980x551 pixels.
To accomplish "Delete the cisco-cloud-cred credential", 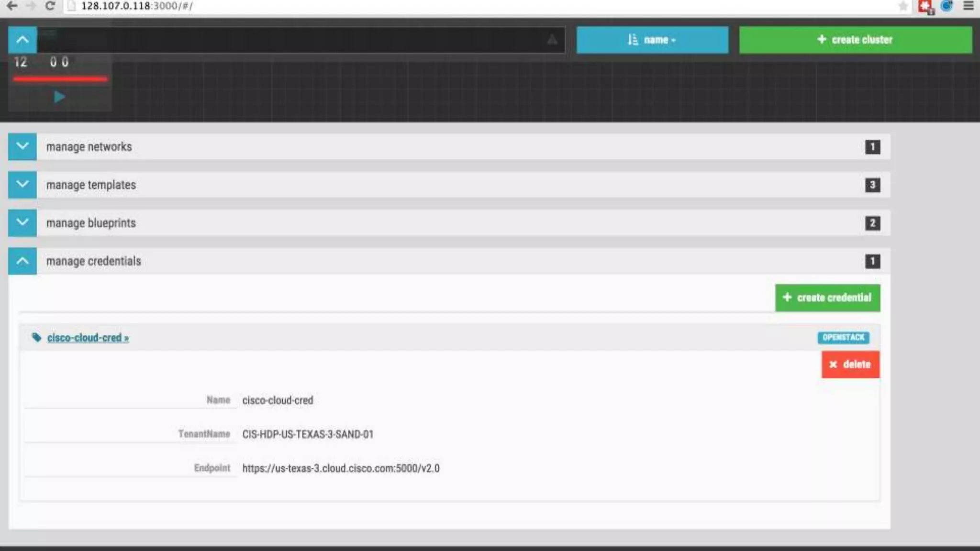I will point(850,364).
